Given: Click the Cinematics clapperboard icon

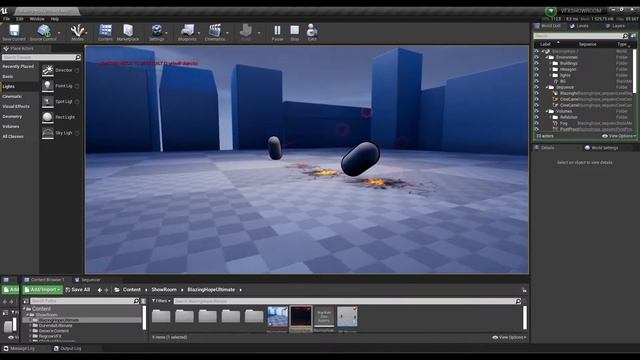Looking at the screenshot, I should click(x=215, y=31).
